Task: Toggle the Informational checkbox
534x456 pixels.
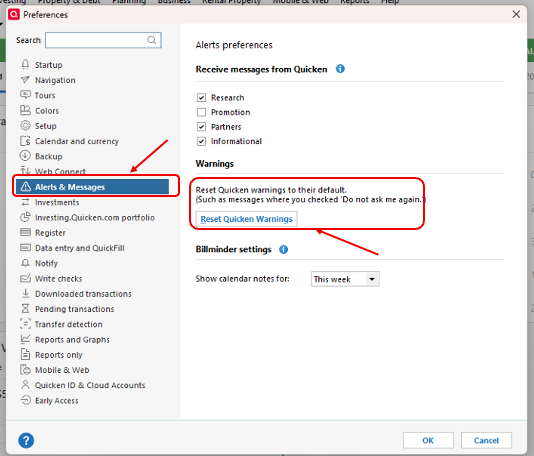Action: (x=201, y=141)
